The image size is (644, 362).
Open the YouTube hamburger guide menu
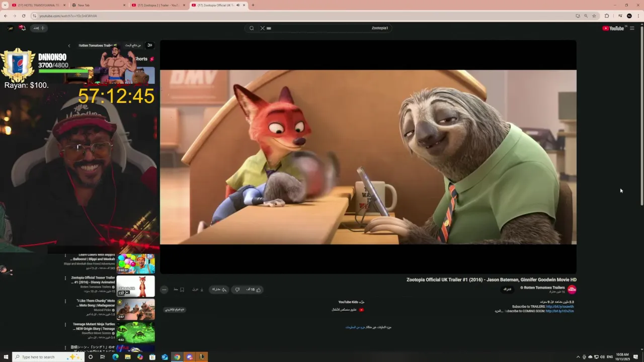[632, 28]
